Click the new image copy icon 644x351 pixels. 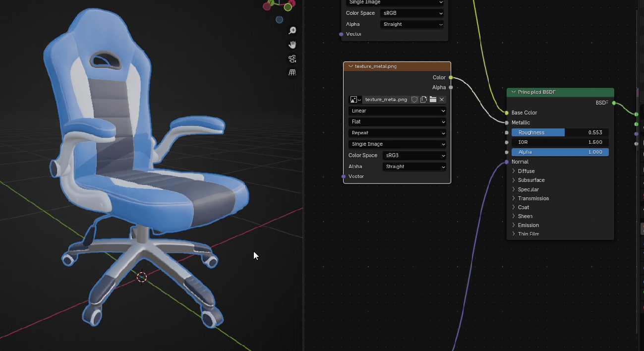[x=423, y=100]
